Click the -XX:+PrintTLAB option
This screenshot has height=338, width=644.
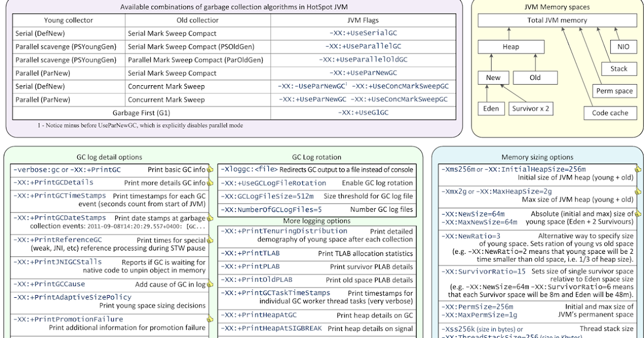250,253
